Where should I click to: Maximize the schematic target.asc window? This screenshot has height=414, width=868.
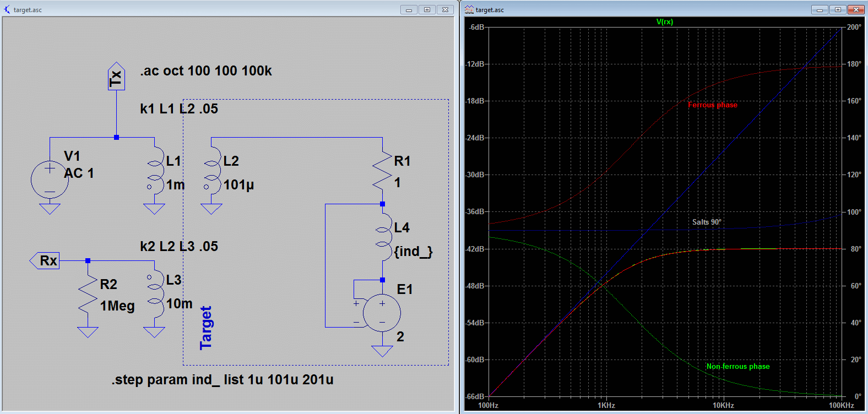pyautogui.click(x=427, y=9)
